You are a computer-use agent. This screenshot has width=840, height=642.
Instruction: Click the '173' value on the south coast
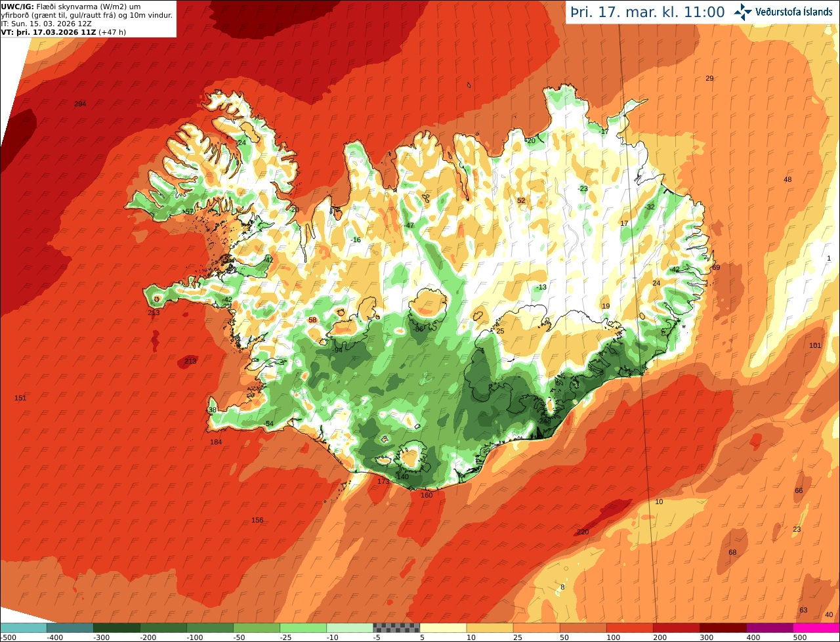pos(383,482)
